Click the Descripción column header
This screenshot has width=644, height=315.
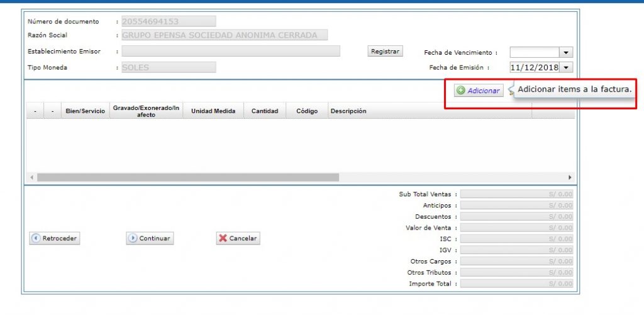point(430,111)
